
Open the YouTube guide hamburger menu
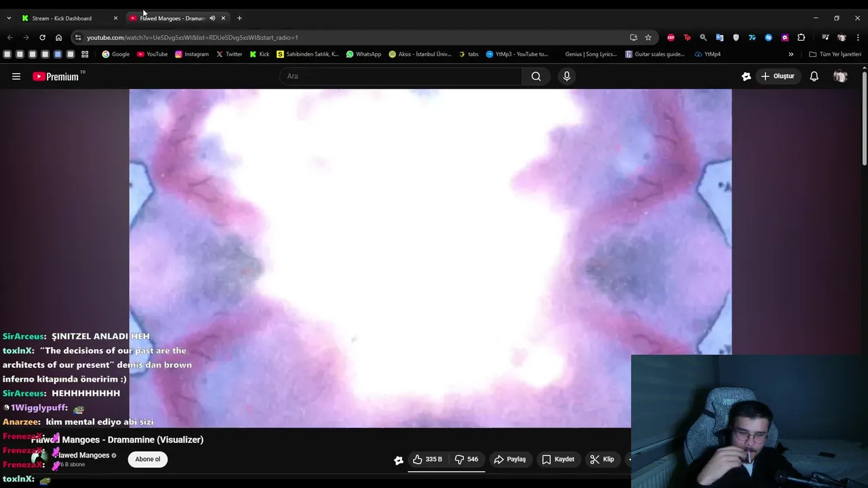[16, 77]
